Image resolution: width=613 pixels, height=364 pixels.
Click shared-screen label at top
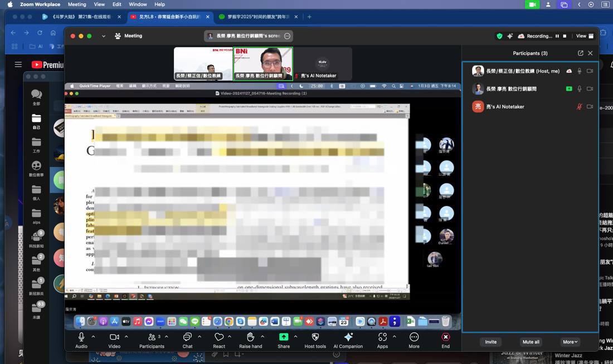[x=248, y=36]
